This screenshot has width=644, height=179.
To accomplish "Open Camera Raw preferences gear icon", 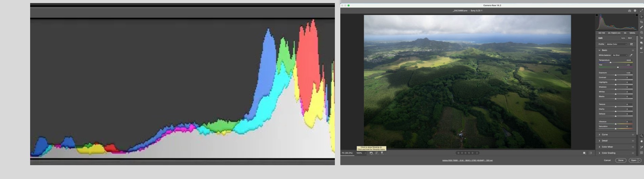I will pos(635,10).
